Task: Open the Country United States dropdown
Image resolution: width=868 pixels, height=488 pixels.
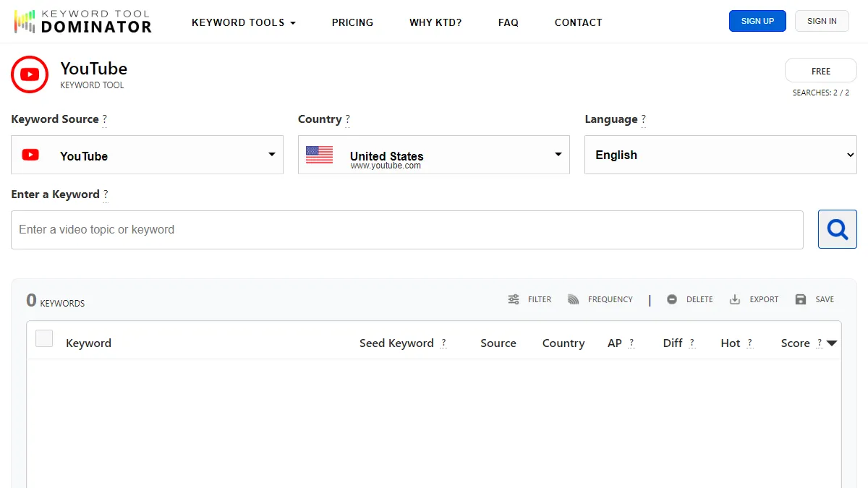Action: pyautogui.click(x=434, y=155)
